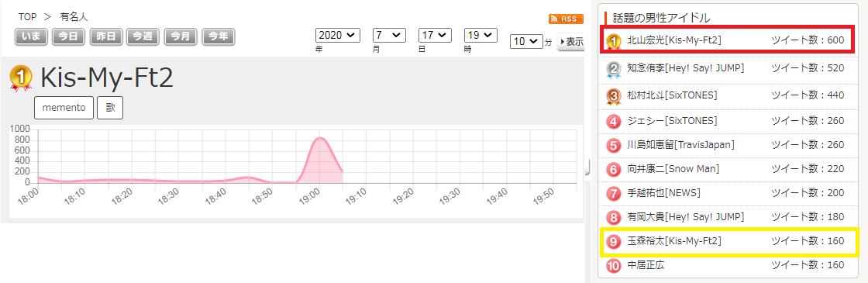Click ツイート数：520 count text
This screenshot has width=868, height=283.
(x=808, y=68)
